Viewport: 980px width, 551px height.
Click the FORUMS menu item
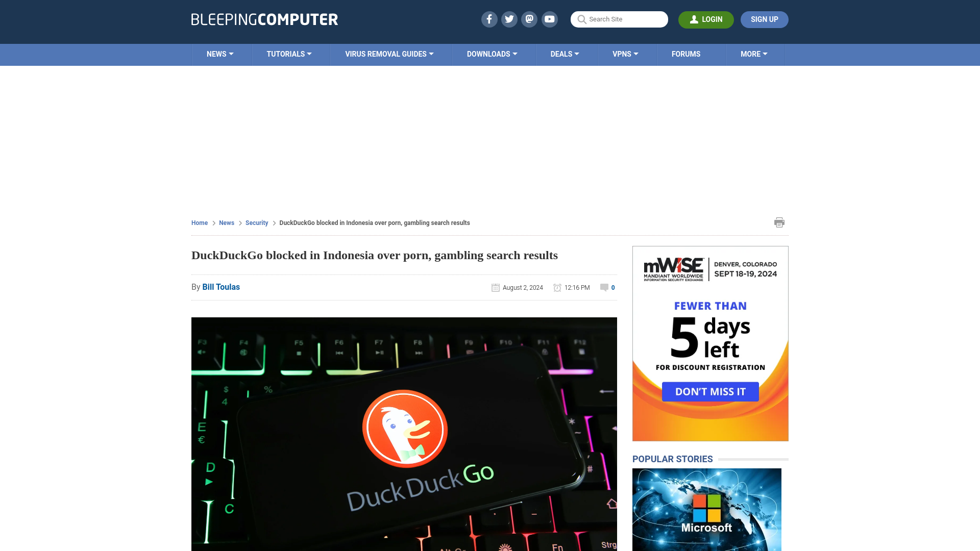point(686,54)
